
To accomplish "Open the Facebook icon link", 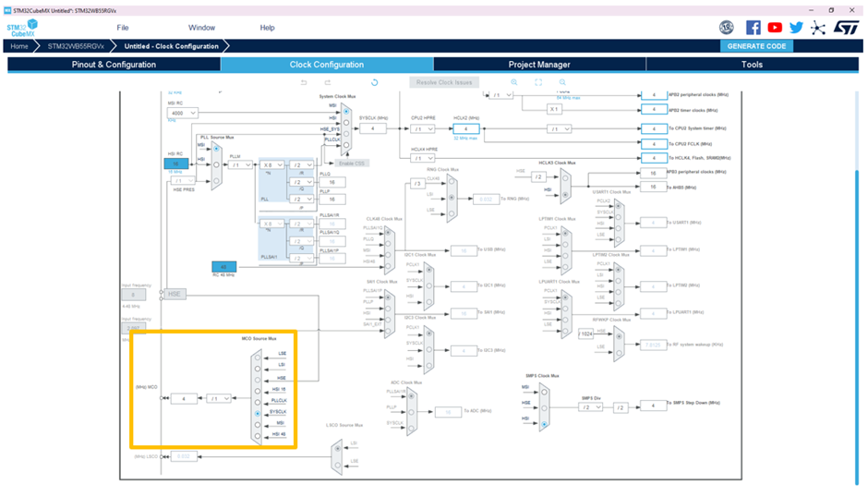I will tap(753, 27).
